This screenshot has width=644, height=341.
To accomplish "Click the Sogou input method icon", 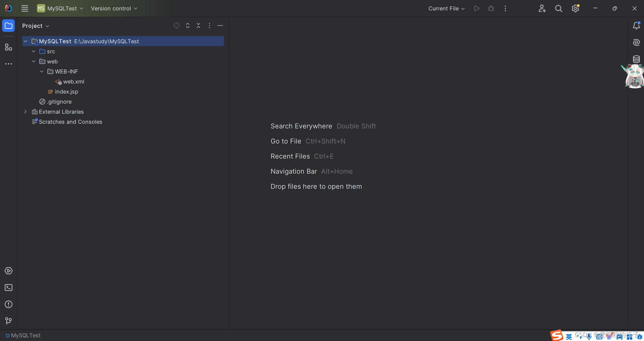I will click(x=557, y=335).
